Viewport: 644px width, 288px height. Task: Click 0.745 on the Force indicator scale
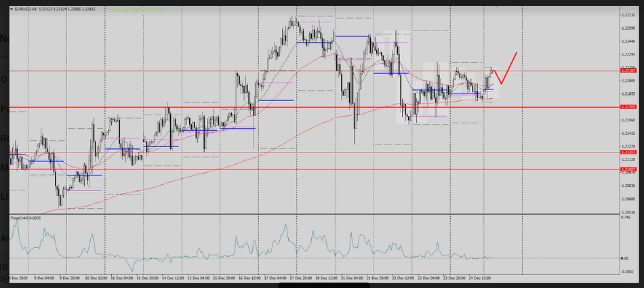pyautogui.click(x=626, y=218)
